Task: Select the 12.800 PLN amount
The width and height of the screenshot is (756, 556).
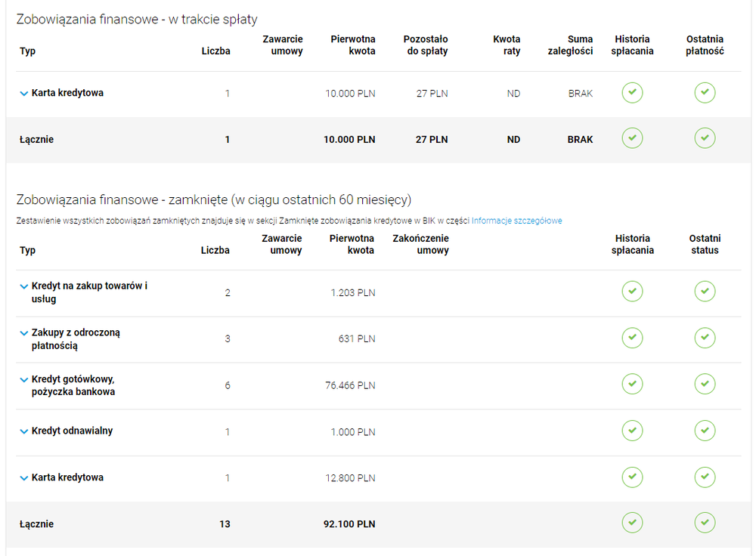Action: (350, 478)
